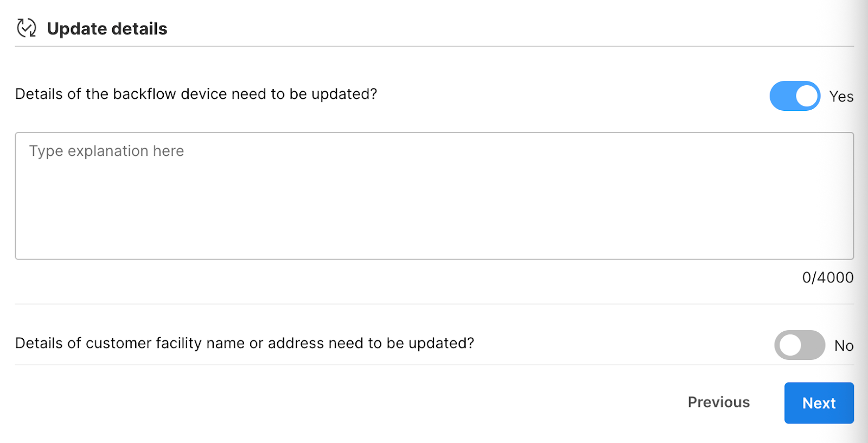The width and height of the screenshot is (868, 443).
Task: Click the backflow device question label
Action: tap(196, 94)
